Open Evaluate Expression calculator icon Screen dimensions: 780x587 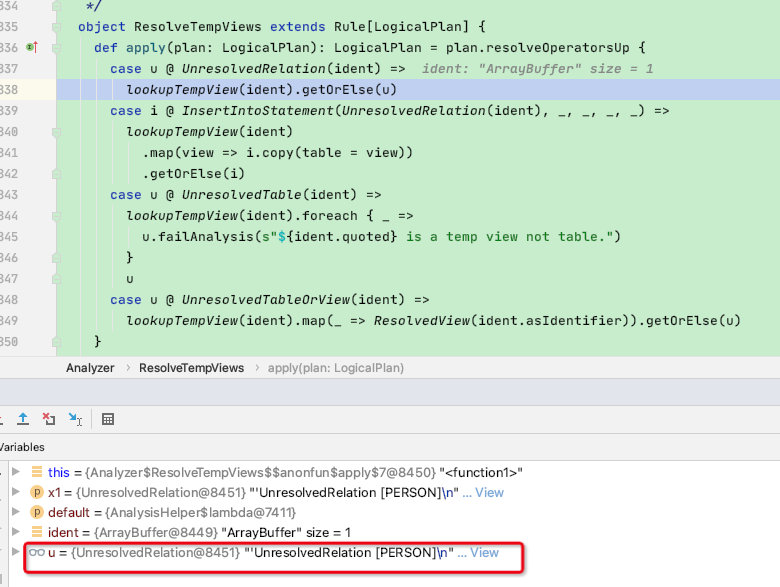click(x=108, y=419)
